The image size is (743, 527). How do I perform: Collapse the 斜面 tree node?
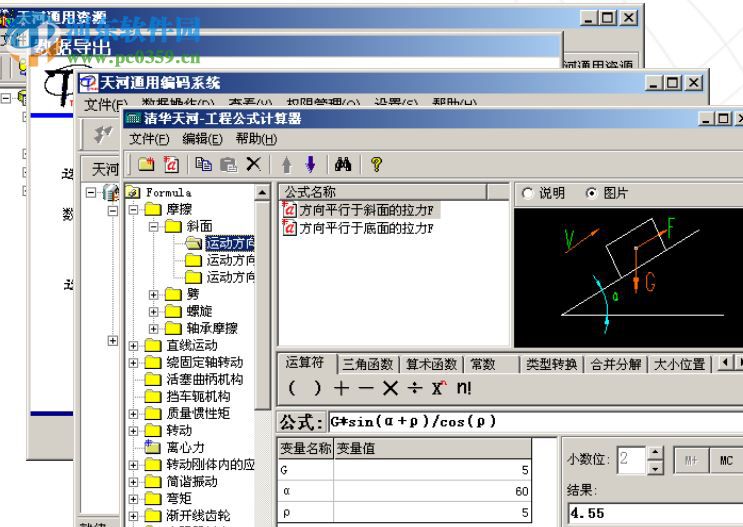coord(153,226)
